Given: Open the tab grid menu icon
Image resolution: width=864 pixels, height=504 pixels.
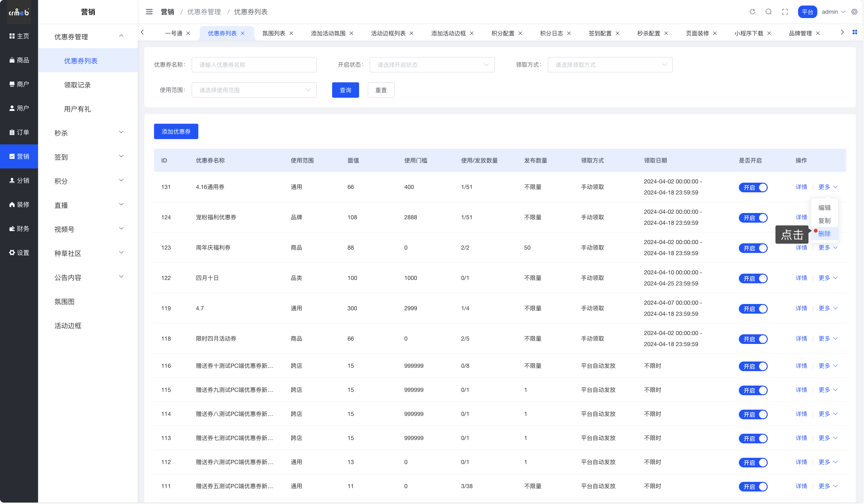Looking at the screenshot, I should tap(855, 32).
